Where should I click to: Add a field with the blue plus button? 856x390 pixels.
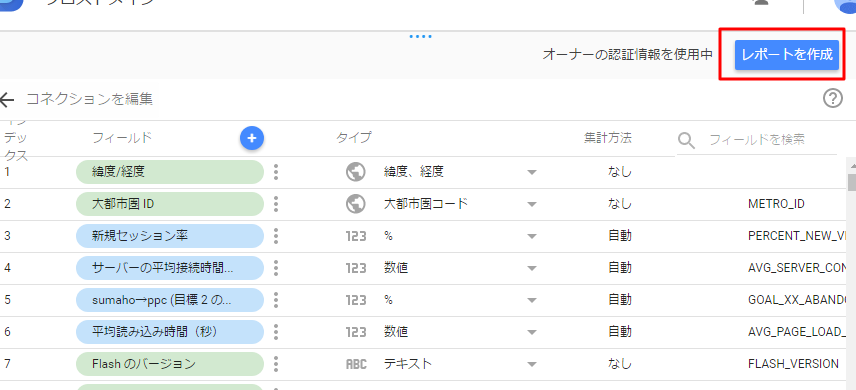[252, 138]
